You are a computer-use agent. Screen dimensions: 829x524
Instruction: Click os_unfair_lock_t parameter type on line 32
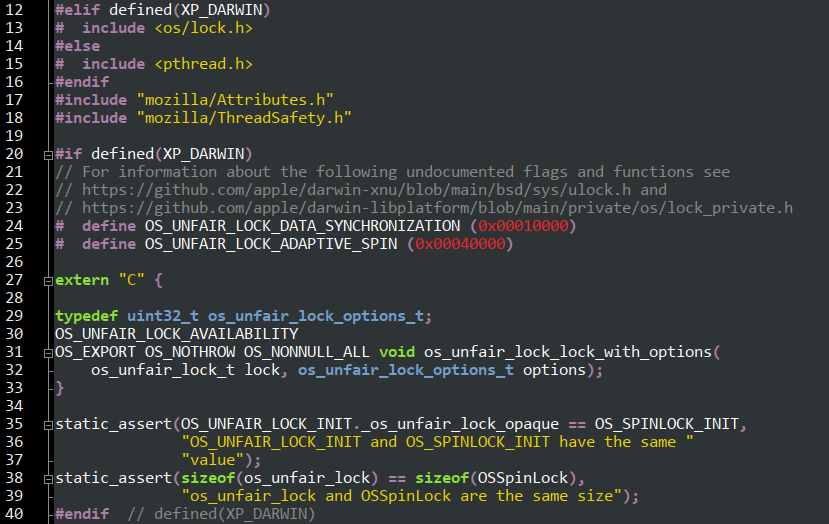(163, 370)
